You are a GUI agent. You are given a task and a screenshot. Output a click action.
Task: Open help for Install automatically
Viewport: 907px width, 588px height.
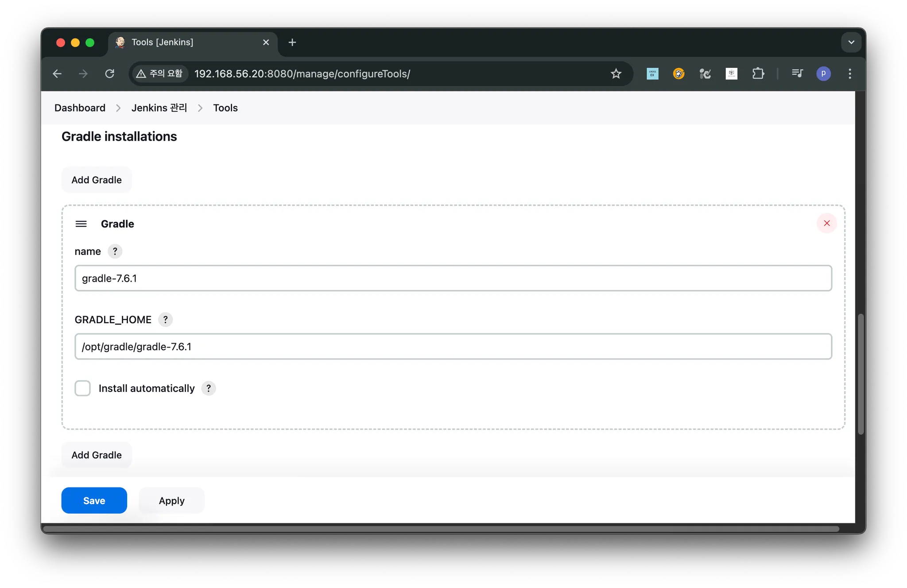[x=208, y=388]
